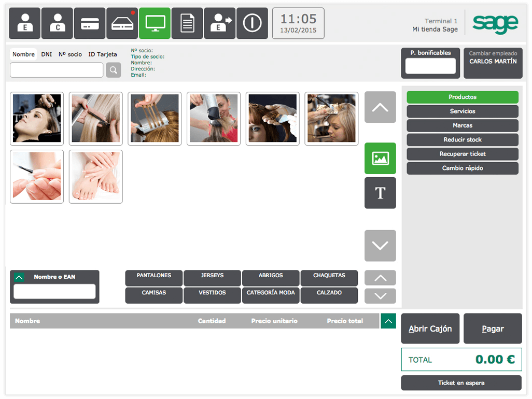
Task: Open the customer (C) profile icon
Action: click(57, 23)
